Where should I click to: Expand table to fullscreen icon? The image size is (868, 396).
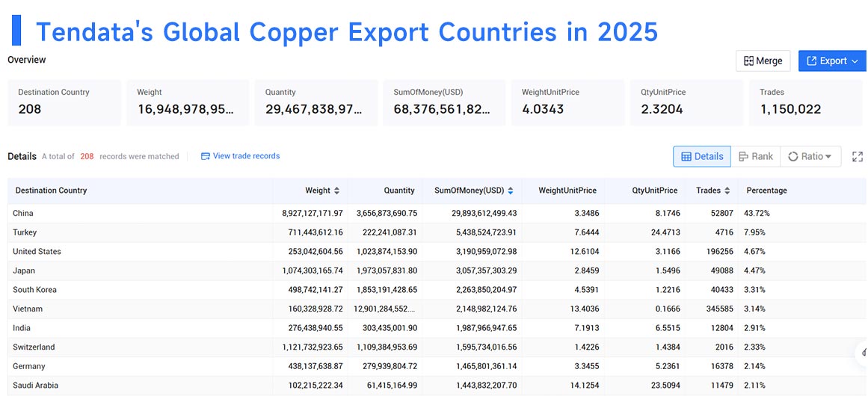pyautogui.click(x=858, y=156)
